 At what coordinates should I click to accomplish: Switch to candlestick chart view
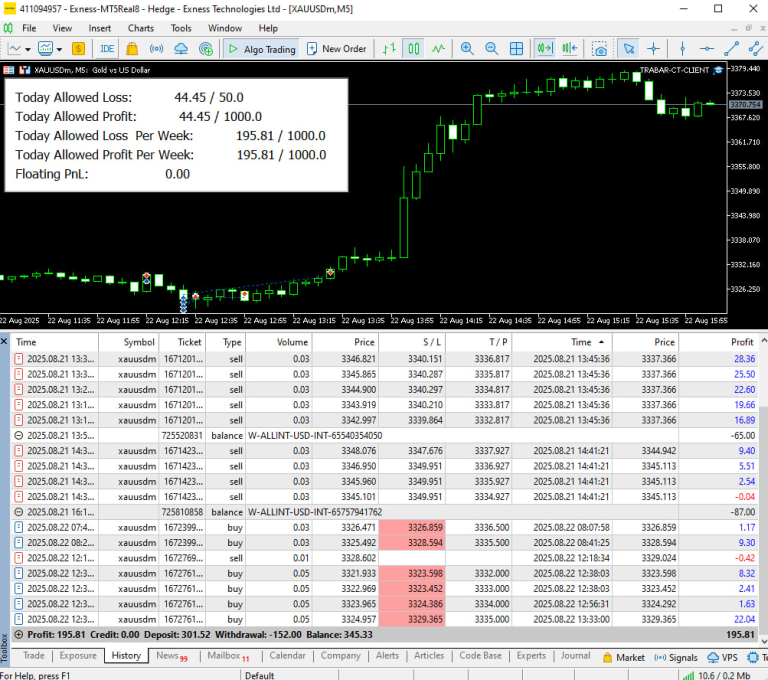pyautogui.click(x=414, y=49)
